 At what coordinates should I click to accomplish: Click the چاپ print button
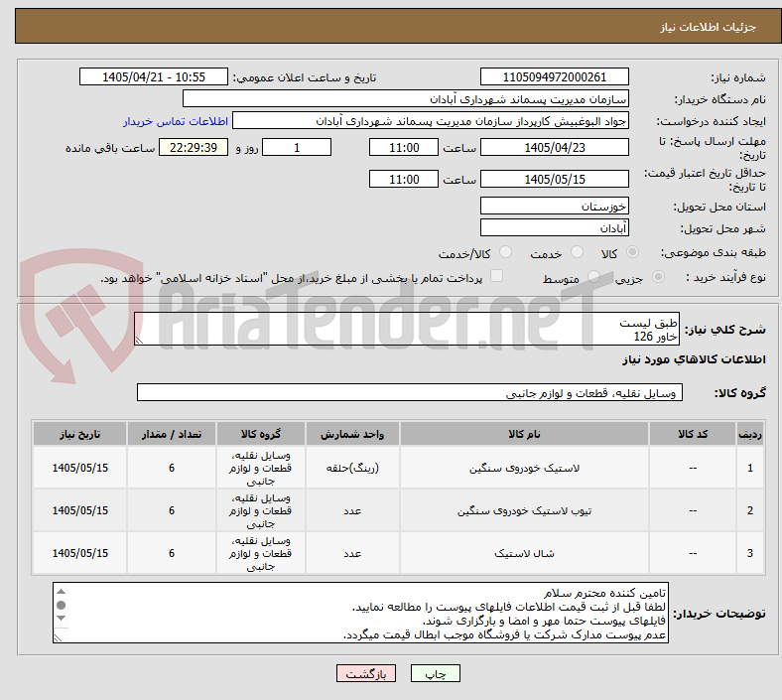pos(435,673)
